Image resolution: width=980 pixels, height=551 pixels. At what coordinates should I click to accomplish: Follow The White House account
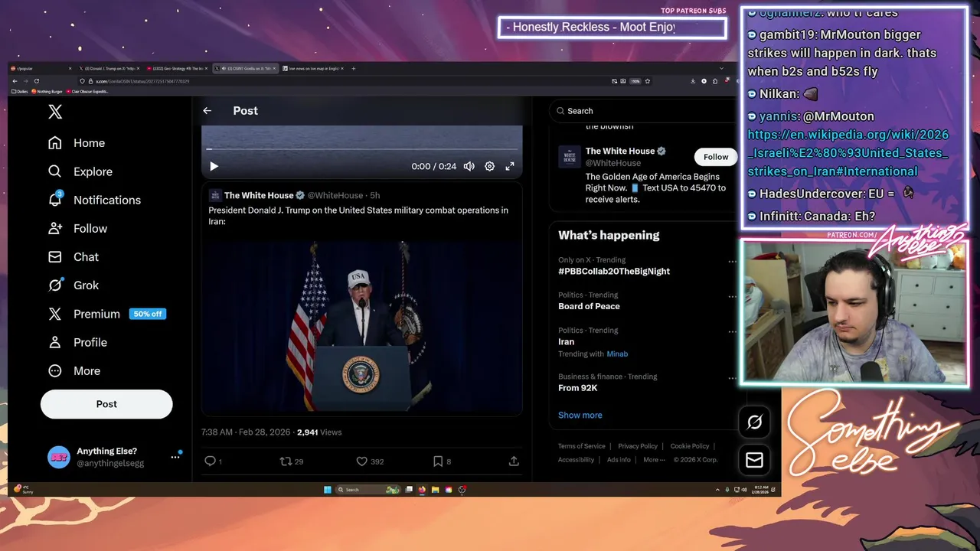click(716, 157)
